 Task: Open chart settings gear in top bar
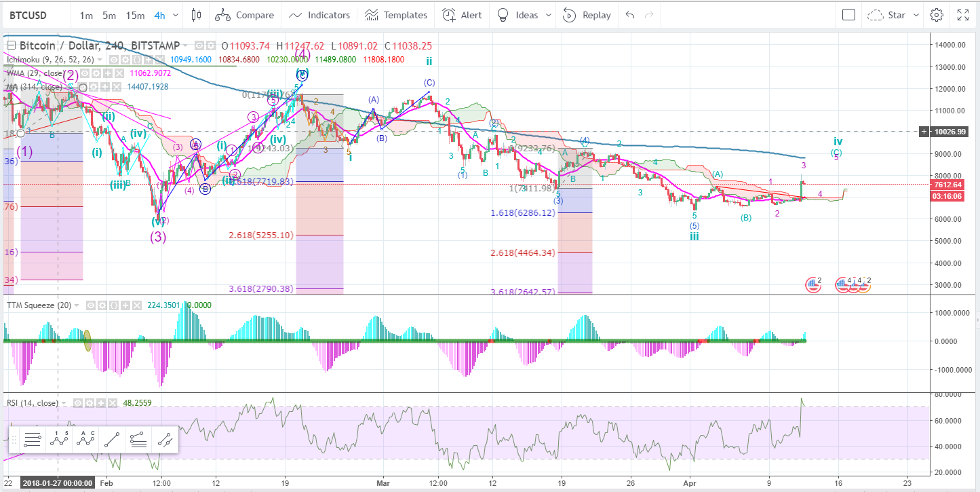pos(937,15)
